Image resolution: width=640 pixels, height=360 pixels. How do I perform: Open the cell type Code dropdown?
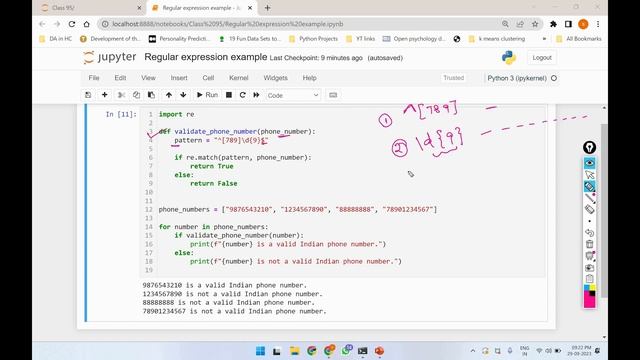(x=293, y=95)
